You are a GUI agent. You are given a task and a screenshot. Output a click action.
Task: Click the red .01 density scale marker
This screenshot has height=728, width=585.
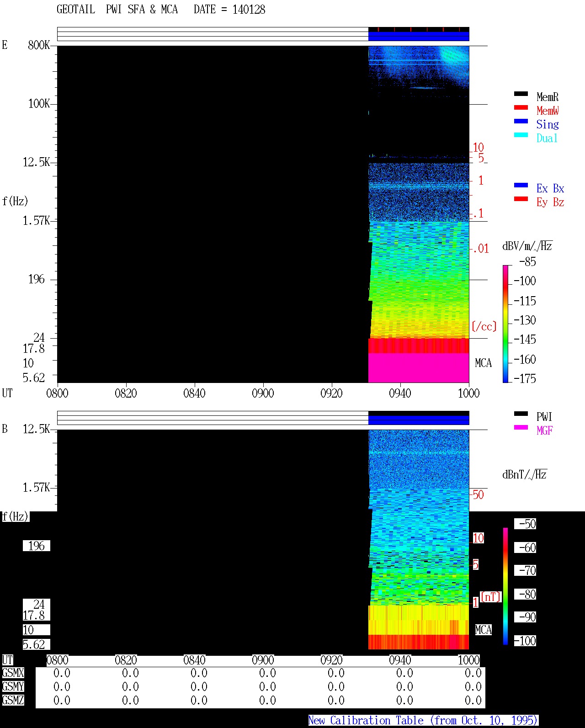point(481,249)
